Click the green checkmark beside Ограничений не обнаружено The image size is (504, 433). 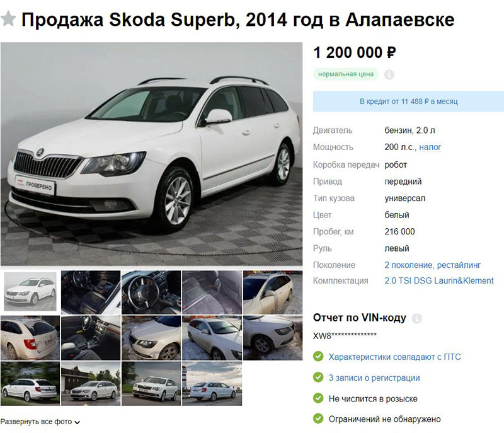coord(318,419)
